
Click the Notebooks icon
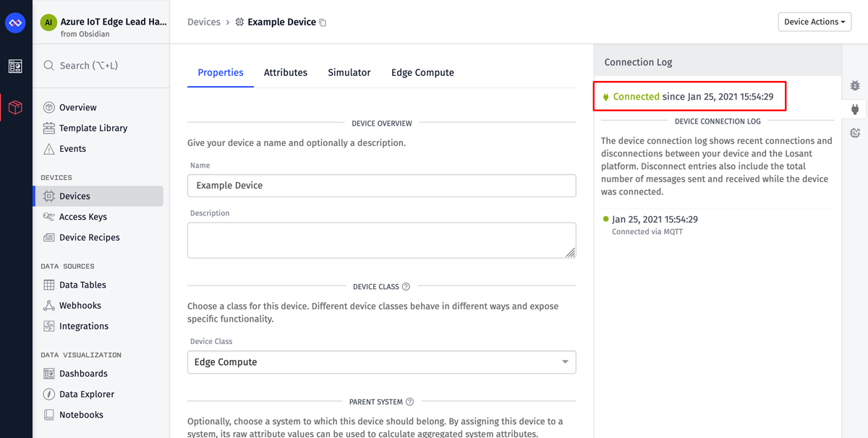click(x=49, y=415)
